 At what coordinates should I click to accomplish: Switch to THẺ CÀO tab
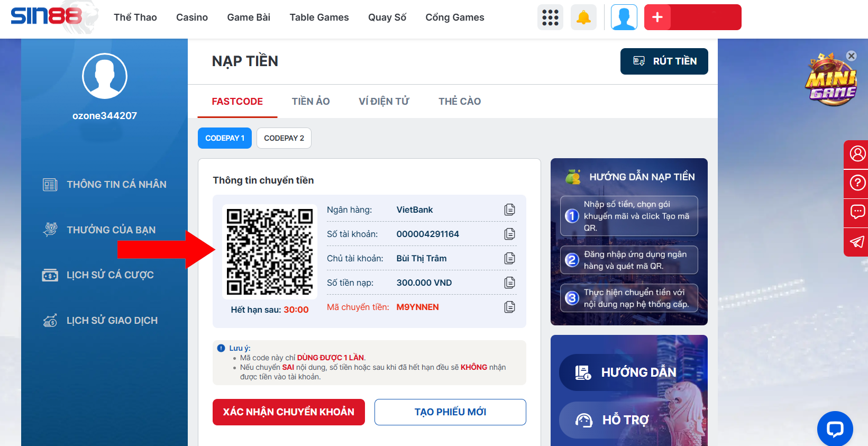click(460, 101)
